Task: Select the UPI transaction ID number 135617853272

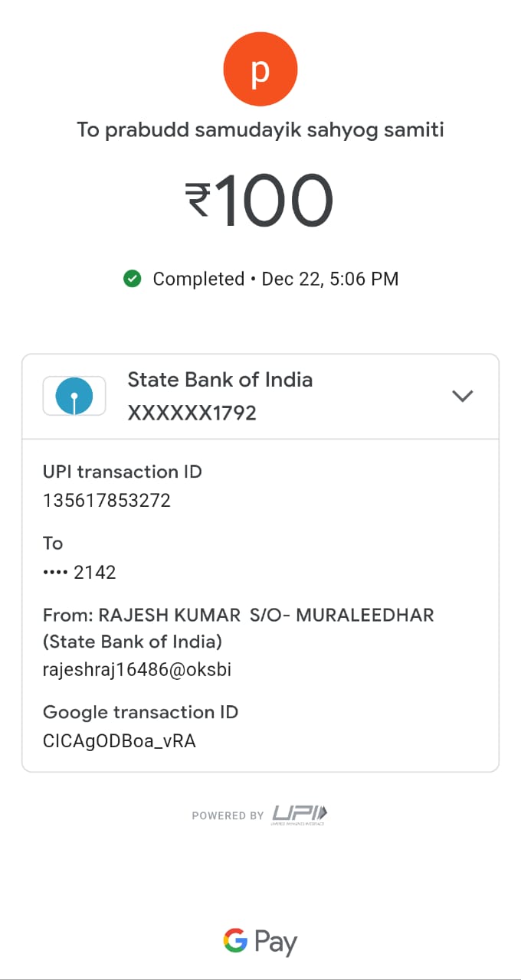Action: pos(106,501)
